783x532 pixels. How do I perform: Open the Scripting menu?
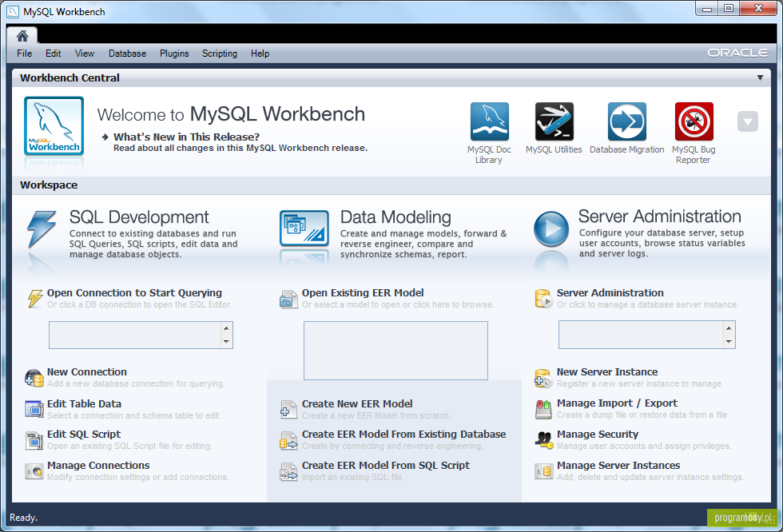tap(220, 54)
